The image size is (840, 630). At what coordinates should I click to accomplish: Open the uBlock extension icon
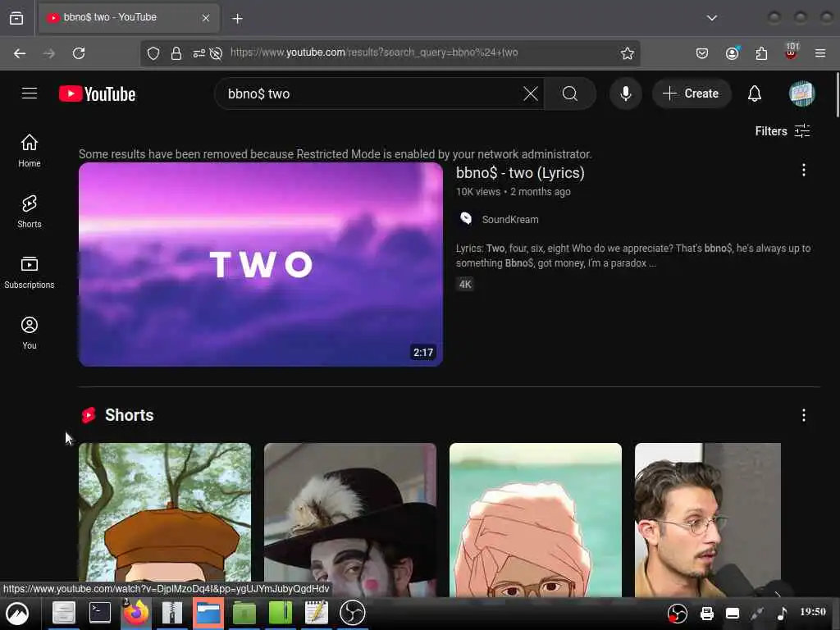click(791, 52)
